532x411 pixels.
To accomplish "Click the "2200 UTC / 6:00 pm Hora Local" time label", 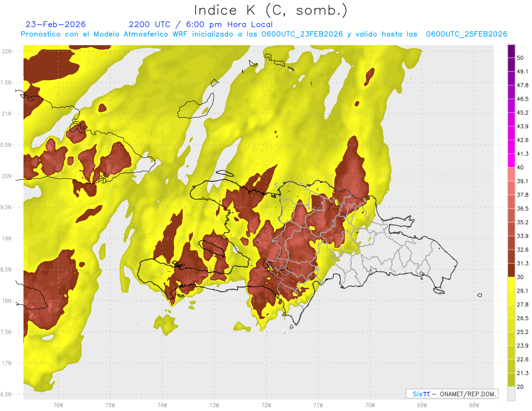I will (200, 24).
